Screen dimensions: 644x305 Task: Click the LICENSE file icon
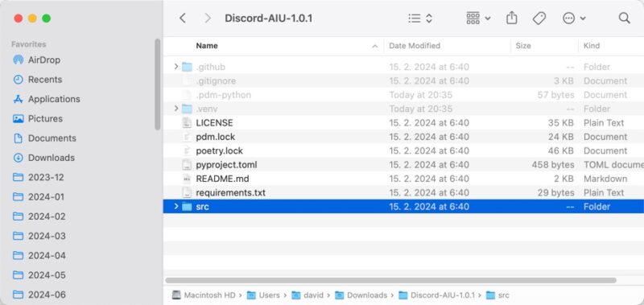click(187, 123)
